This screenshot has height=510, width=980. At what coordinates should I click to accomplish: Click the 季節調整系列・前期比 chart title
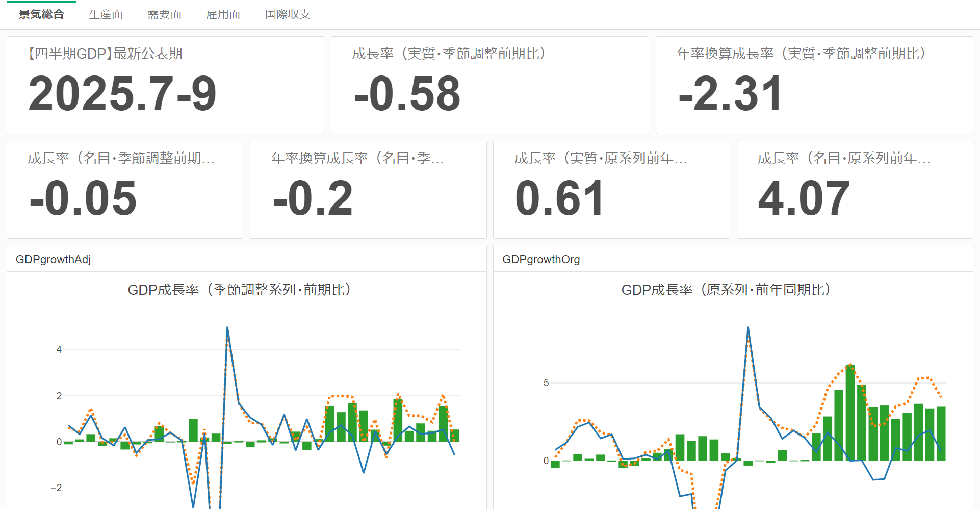239,290
